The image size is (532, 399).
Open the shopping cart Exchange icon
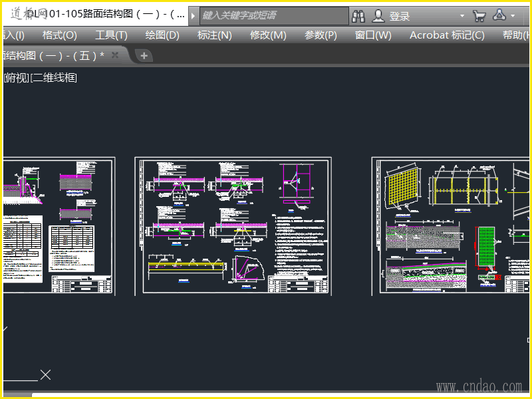[x=479, y=16]
